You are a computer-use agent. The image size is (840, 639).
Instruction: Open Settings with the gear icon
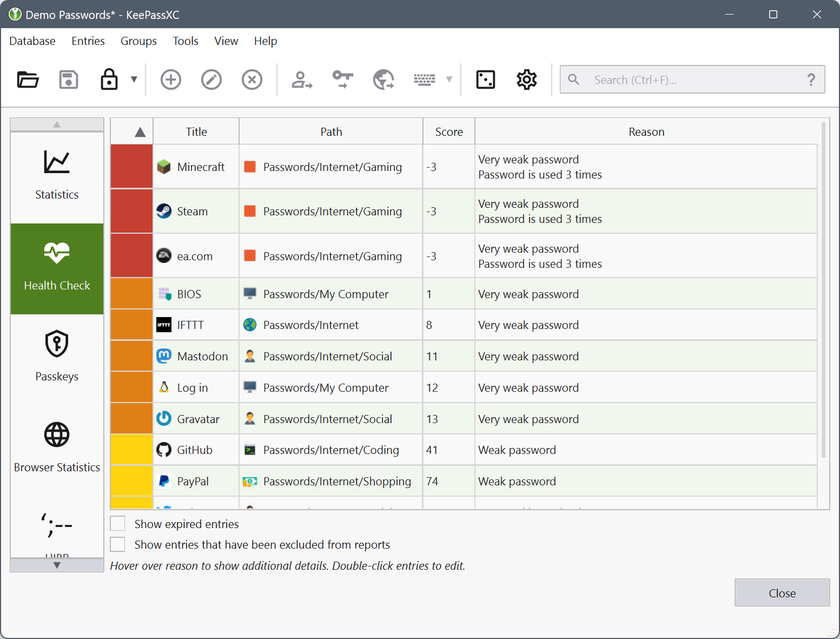point(526,80)
